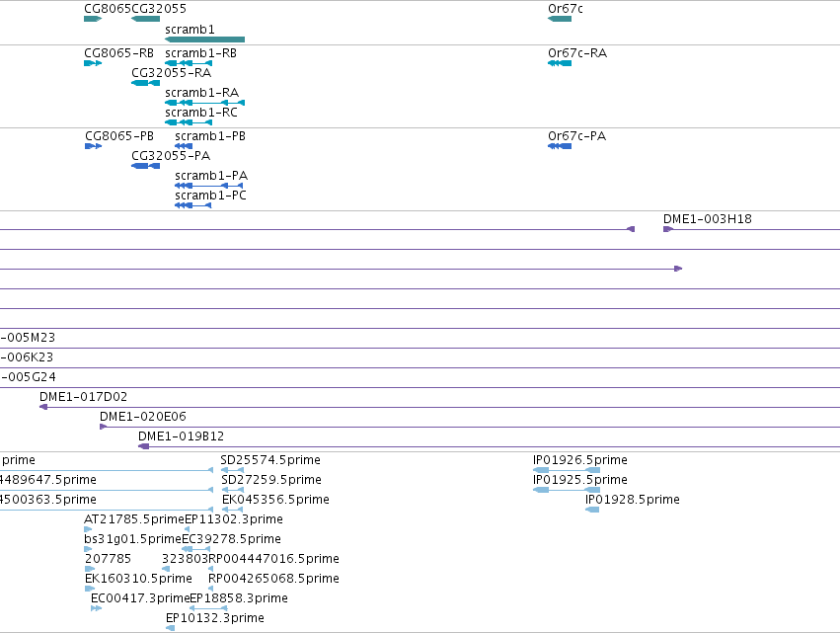
Task: Click the 4500363.5prime EST label
Action: 48,500
